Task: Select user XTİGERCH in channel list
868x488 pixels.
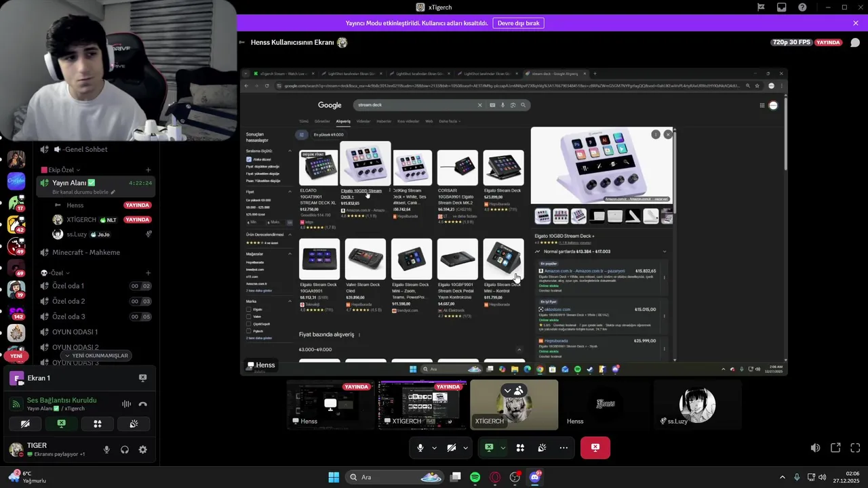Action: pyautogui.click(x=102, y=220)
